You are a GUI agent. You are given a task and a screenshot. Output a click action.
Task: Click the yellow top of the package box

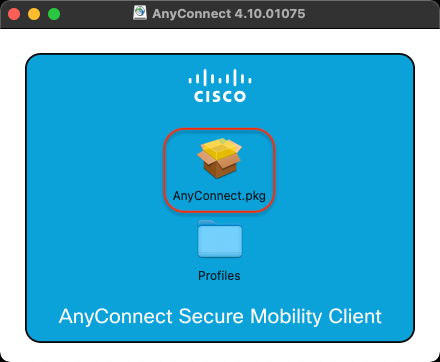pyautogui.click(x=219, y=149)
